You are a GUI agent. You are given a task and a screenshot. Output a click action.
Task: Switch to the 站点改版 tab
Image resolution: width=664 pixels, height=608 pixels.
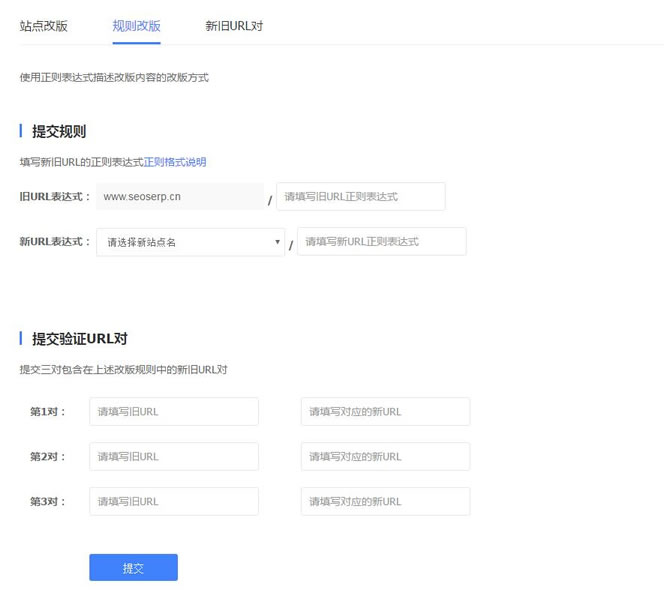[44, 26]
